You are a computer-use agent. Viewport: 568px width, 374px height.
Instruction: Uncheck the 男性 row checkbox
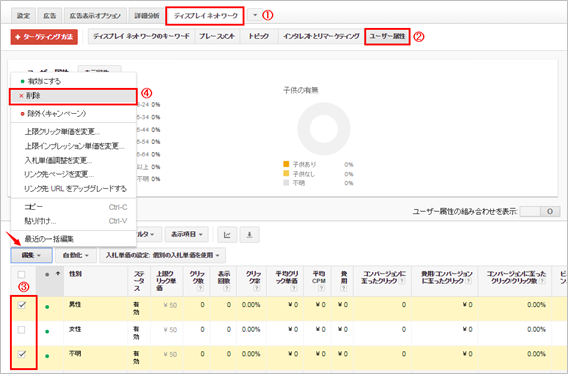pyautogui.click(x=22, y=305)
